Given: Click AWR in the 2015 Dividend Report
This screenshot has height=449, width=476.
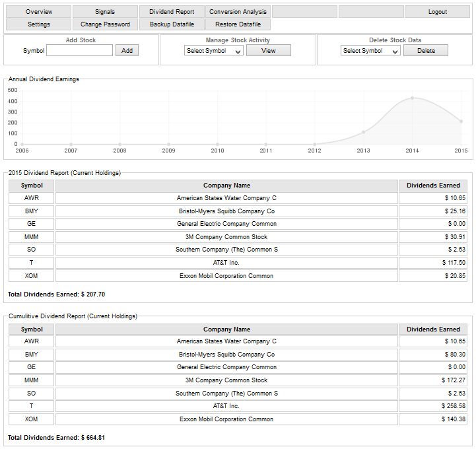Looking at the screenshot, I should [32, 198].
